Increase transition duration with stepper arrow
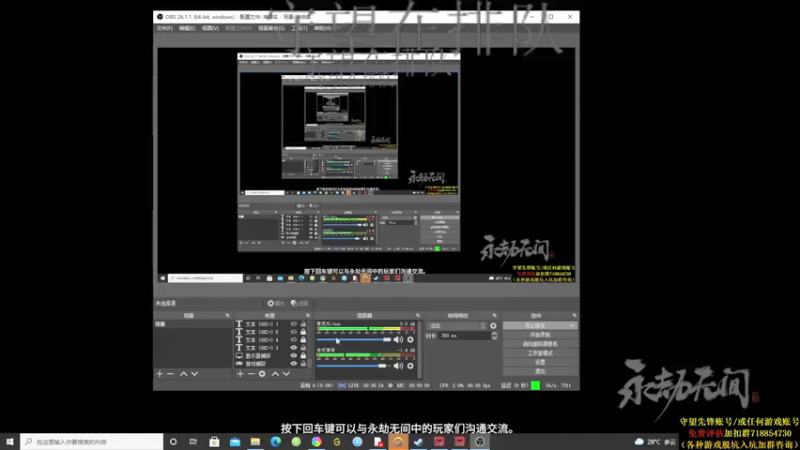Viewport: 800px width, 450px height. pyautogui.click(x=494, y=334)
